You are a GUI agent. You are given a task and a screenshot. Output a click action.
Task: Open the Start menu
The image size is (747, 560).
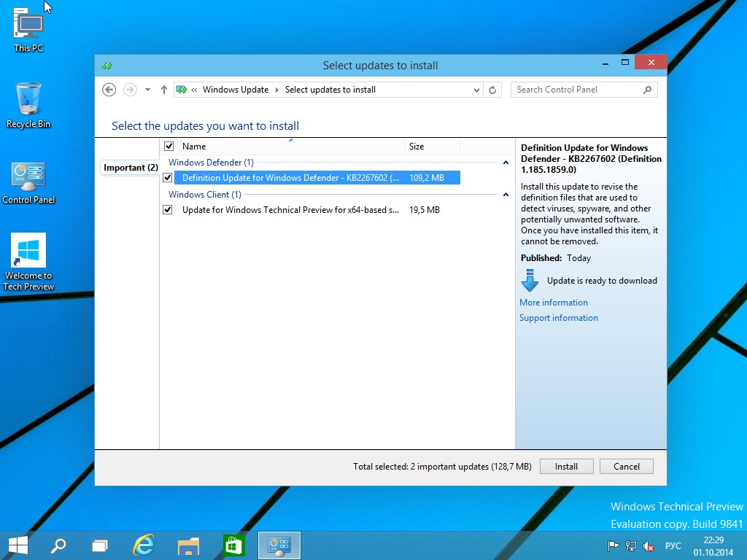pos(18,545)
